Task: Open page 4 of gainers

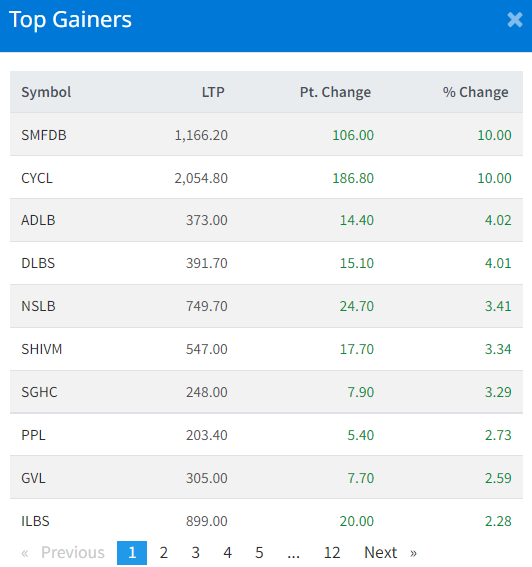Action: [x=227, y=553]
